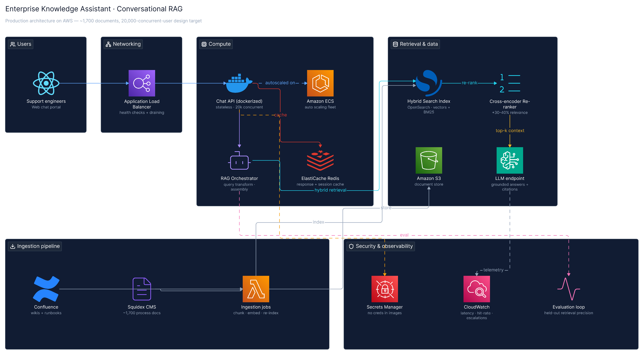Image resolution: width=644 pixels, height=355 pixels.
Task: Select the ElastiCache Redis icon
Action: [320, 160]
